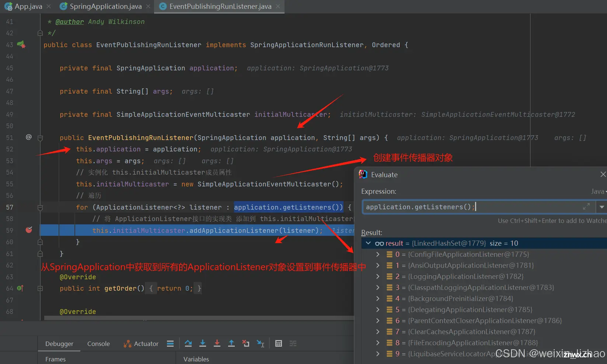Open the Debugger tab
Image resolution: width=607 pixels, height=364 pixels.
[59, 343]
